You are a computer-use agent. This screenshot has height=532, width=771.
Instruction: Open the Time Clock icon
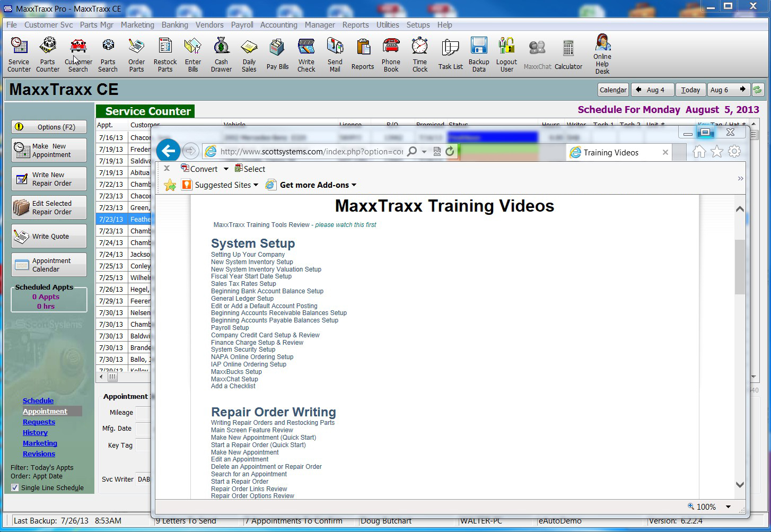pyautogui.click(x=419, y=54)
